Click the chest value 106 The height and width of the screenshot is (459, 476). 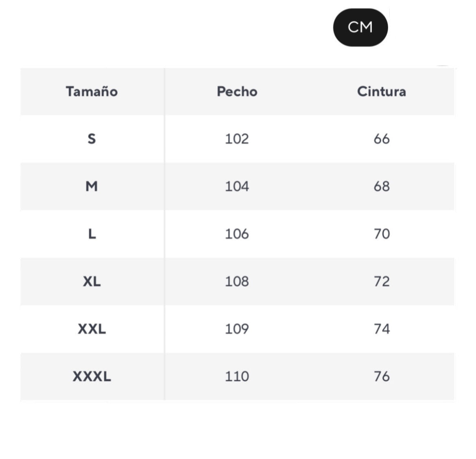(x=237, y=234)
